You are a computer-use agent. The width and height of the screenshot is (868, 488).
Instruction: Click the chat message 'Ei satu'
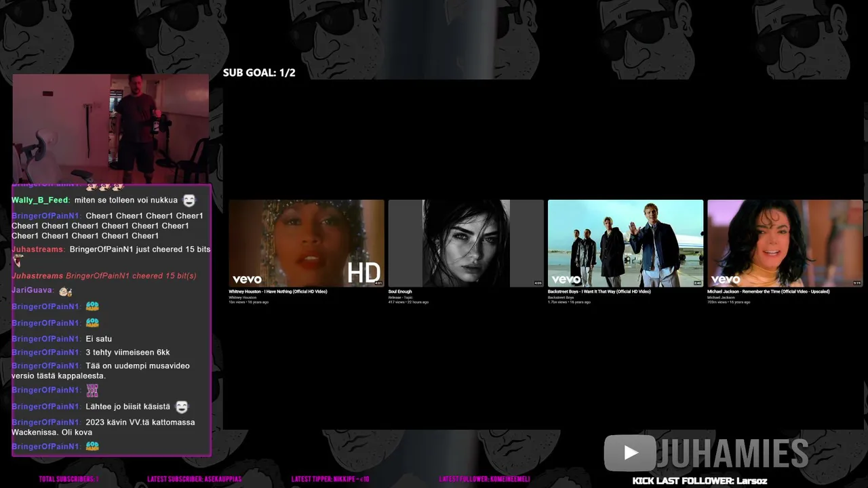pyautogui.click(x=99, y=339)
